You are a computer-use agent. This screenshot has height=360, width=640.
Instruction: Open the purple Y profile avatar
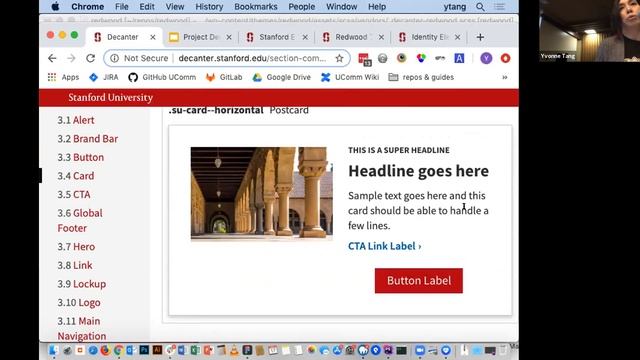(x=486, y=58)
